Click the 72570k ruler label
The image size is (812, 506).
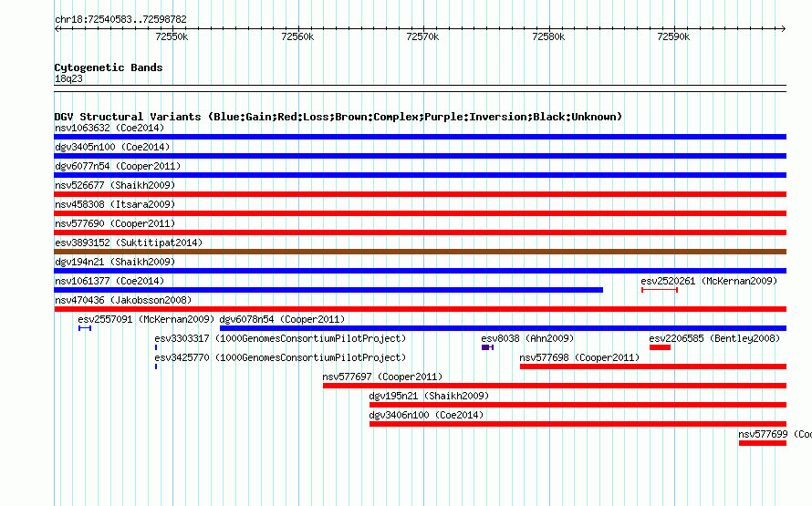pyautogui.click(x=422, y=36)
